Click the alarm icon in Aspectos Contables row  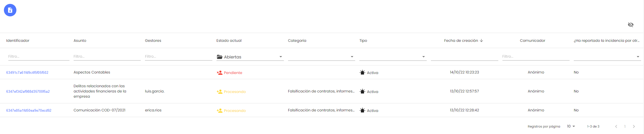362,72
